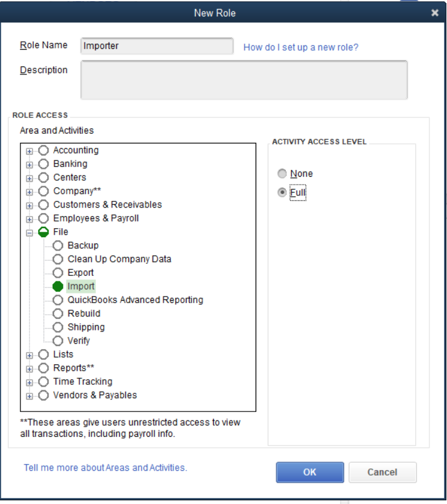Select QuickBooks Advanced Reporting activity
447x504 pixels.
click(x=135, y=300)
